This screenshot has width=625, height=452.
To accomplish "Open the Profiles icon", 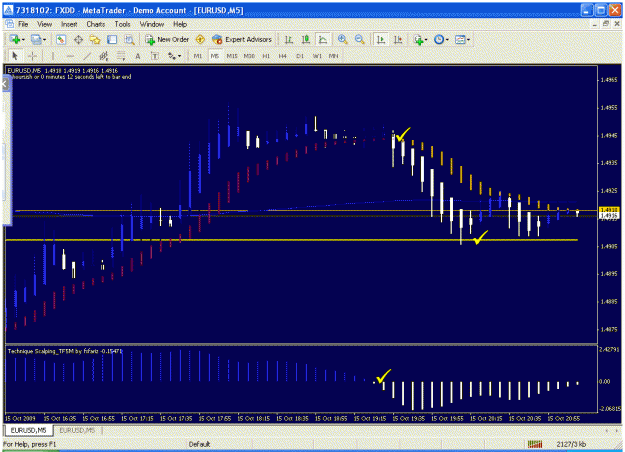I will tap(36, 39).
